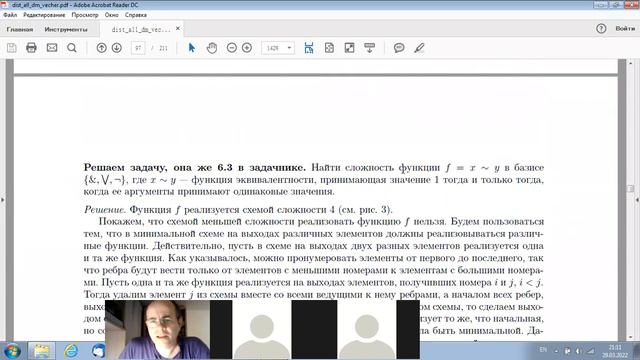Launch Internet Explorer from taskbar
The image size is (640, 360).
pos(71,351)
